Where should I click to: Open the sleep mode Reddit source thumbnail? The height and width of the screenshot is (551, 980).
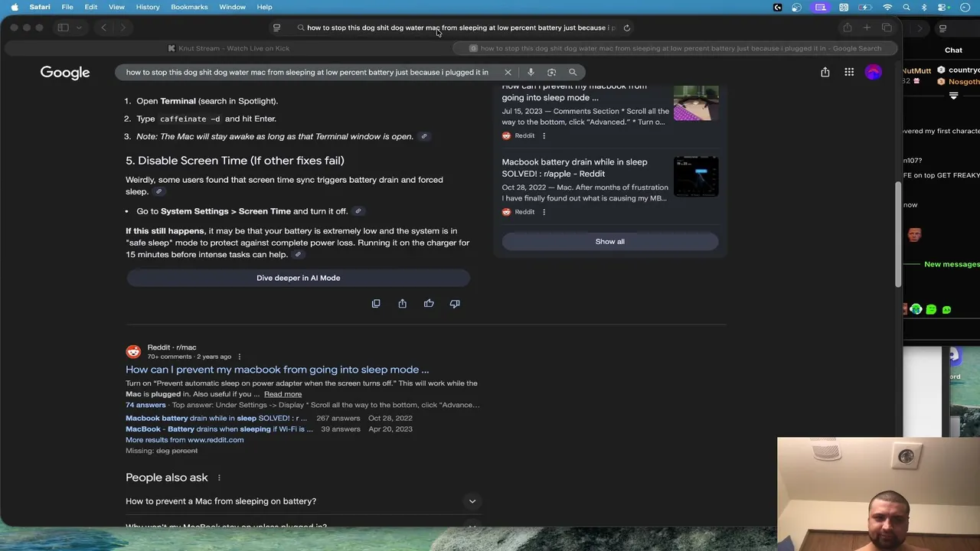coord(696,102)
